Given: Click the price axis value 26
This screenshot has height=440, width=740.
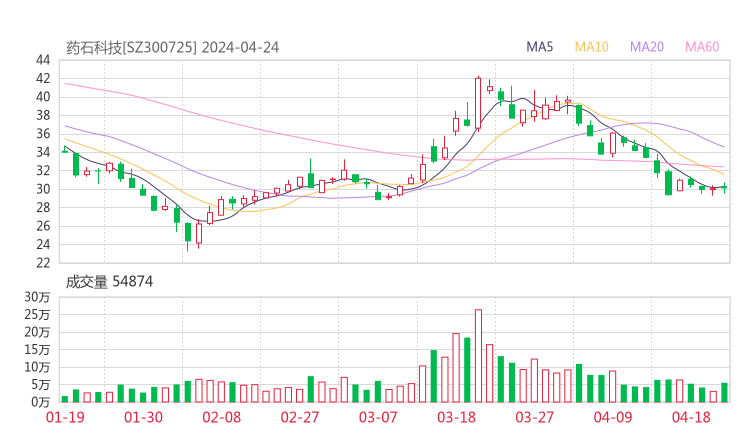Looking at the screenshot, I should [x=43, y=226].
